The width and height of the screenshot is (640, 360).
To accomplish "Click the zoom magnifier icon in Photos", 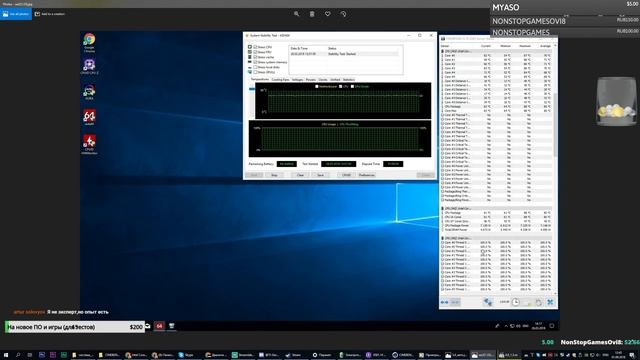I will [x=296, y=14].
